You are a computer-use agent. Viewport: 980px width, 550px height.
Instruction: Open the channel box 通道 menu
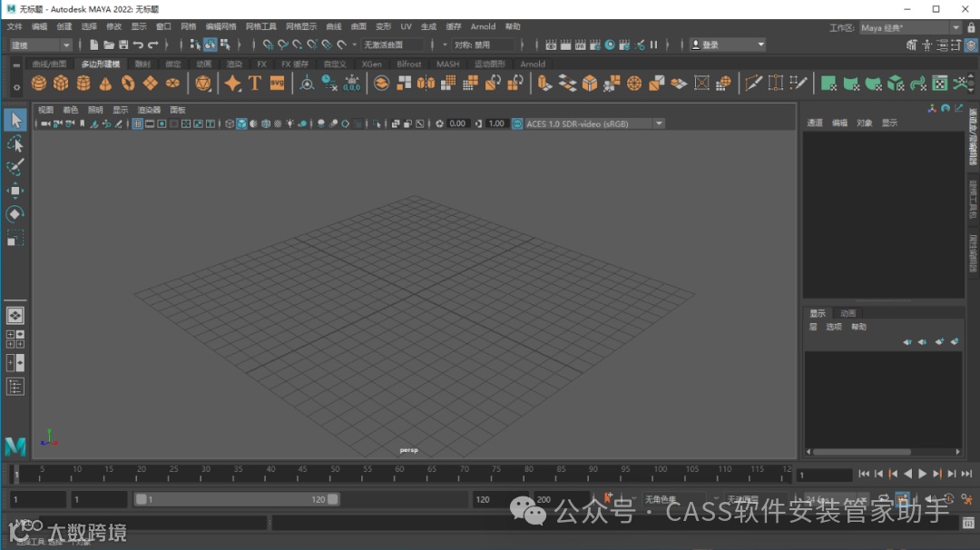814,123
